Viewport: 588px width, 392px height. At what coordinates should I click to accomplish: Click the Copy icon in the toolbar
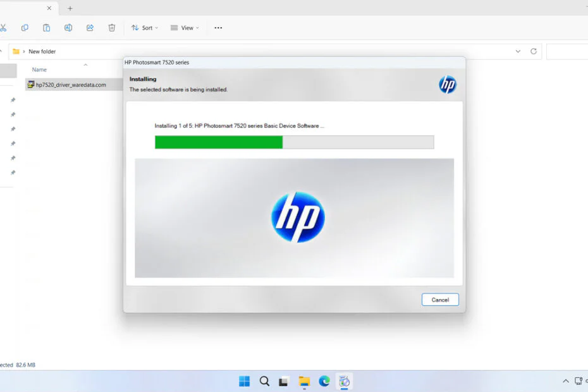(25, 28)
